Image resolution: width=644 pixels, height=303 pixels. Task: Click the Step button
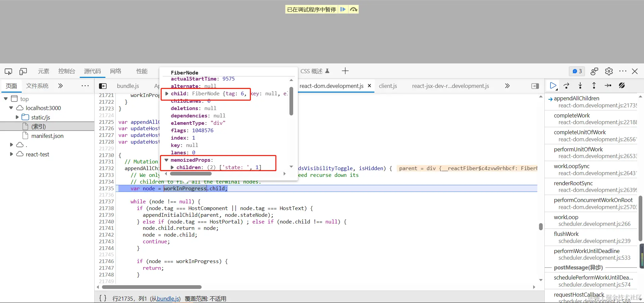(608, 86)
